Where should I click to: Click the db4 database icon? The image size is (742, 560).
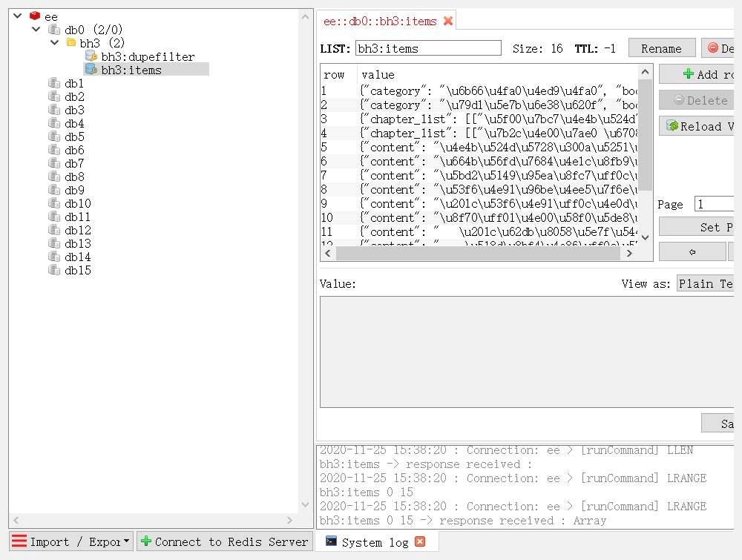click(54, 123)
